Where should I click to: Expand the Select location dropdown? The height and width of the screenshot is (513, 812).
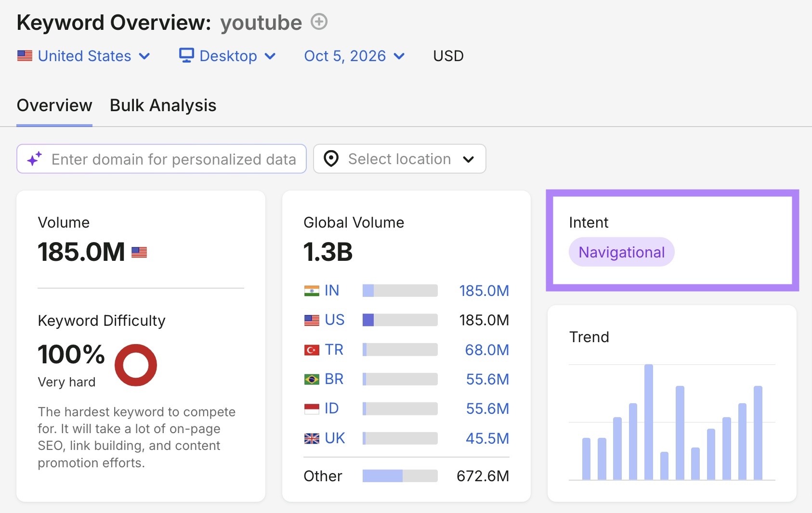click(399, 159)
